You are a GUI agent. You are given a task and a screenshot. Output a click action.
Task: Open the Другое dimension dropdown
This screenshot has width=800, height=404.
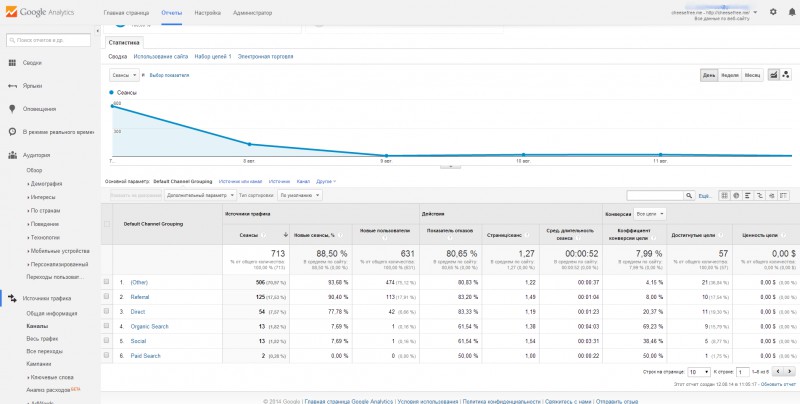tap(326, 182)
